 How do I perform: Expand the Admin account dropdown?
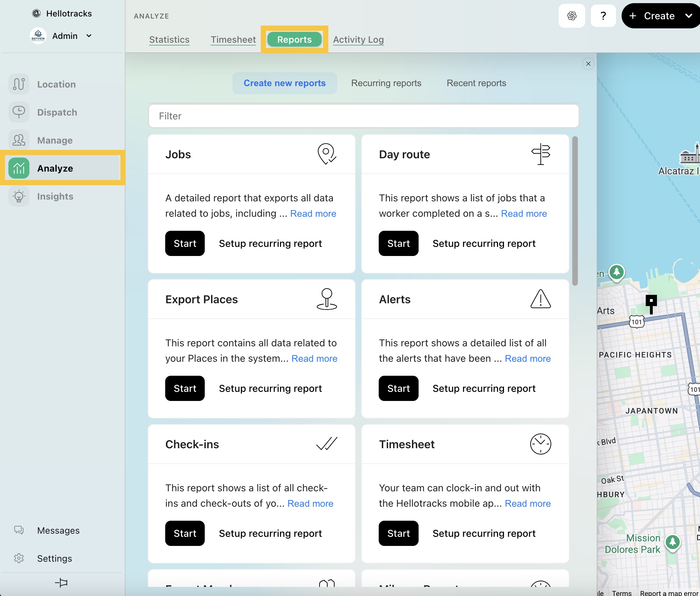coord(89,36)
